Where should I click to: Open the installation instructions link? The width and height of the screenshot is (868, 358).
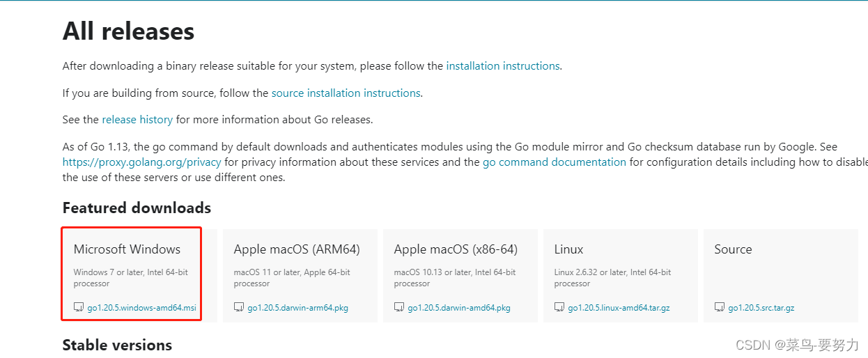pyautogui.click(x=503, y=66)
